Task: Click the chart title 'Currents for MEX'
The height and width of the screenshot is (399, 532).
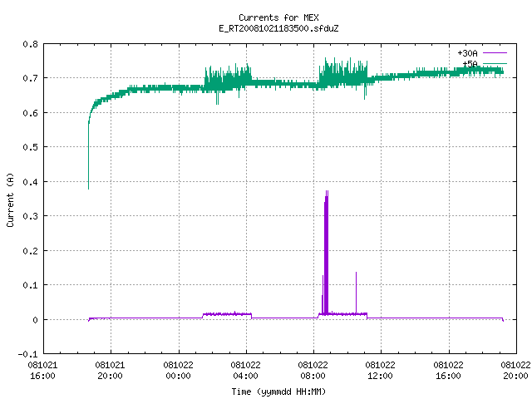Action: [278, 17]
